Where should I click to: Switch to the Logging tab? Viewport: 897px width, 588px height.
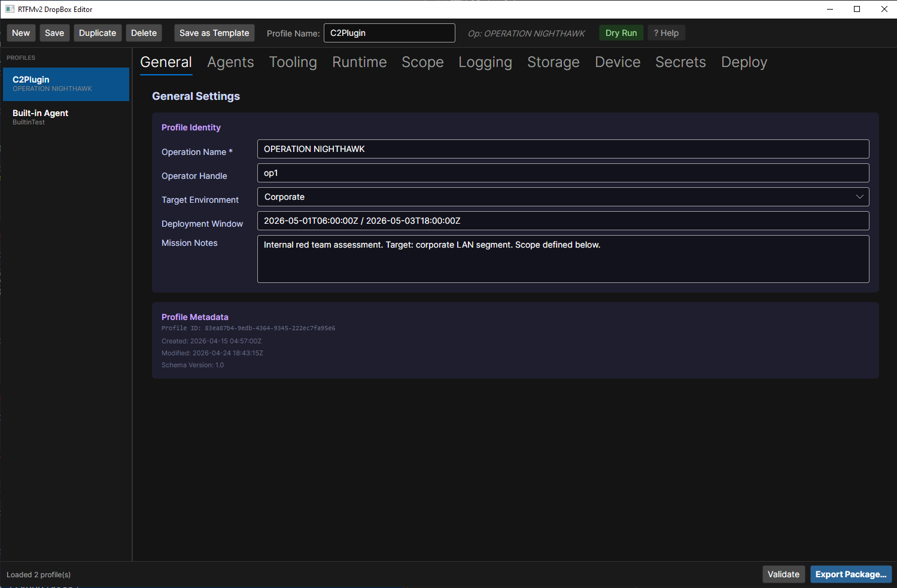485,62
